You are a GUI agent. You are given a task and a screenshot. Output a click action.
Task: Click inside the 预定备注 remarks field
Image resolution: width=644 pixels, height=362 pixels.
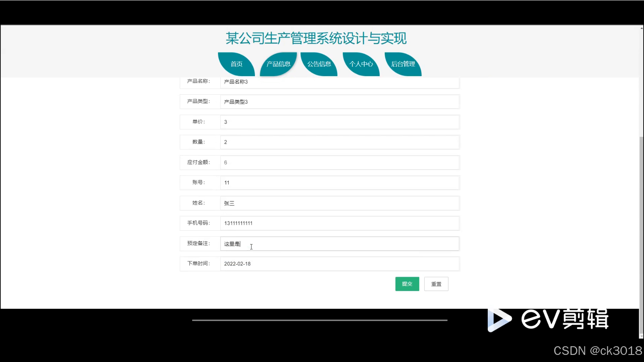coord(339,243)
